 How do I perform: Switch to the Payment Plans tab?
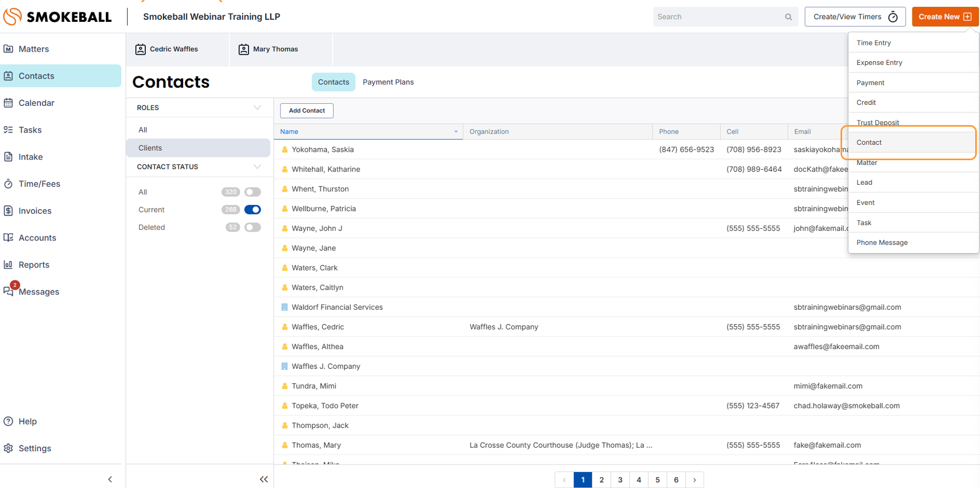tap(388, 82)
